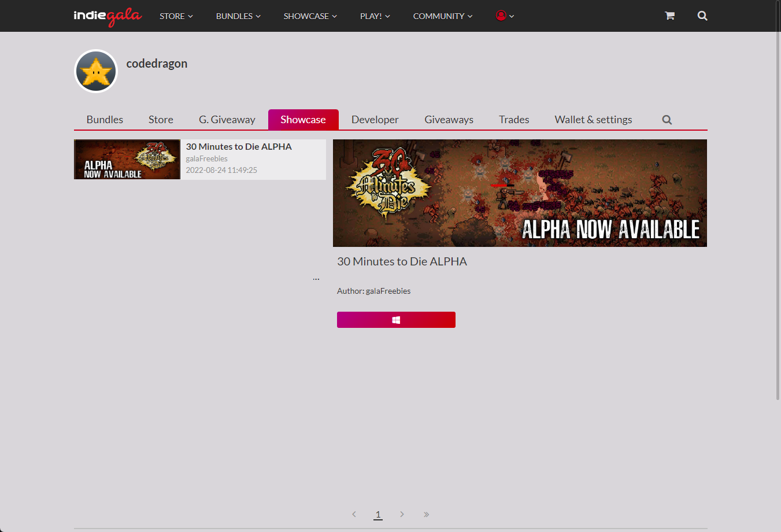Open 30 Minutes to Die list thumbnail
The image size is (781, 532).
(x=127, y=160)
